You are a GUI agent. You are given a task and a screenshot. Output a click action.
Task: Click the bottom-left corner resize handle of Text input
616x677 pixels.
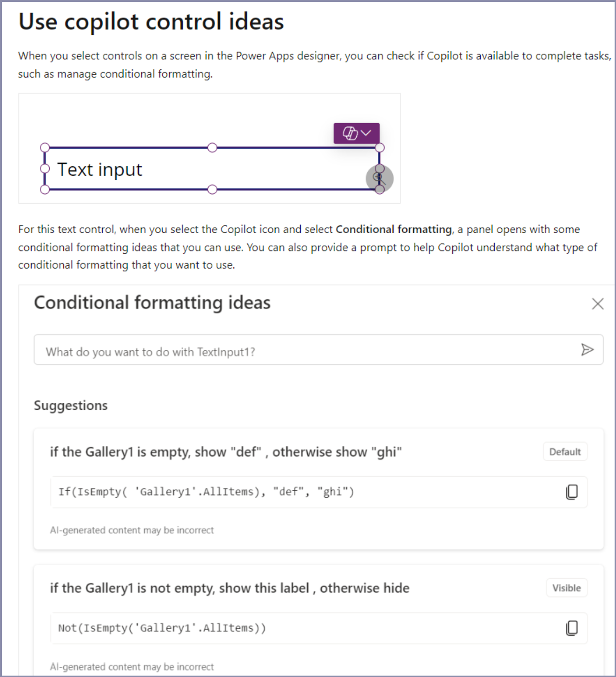tap(45, 190)
